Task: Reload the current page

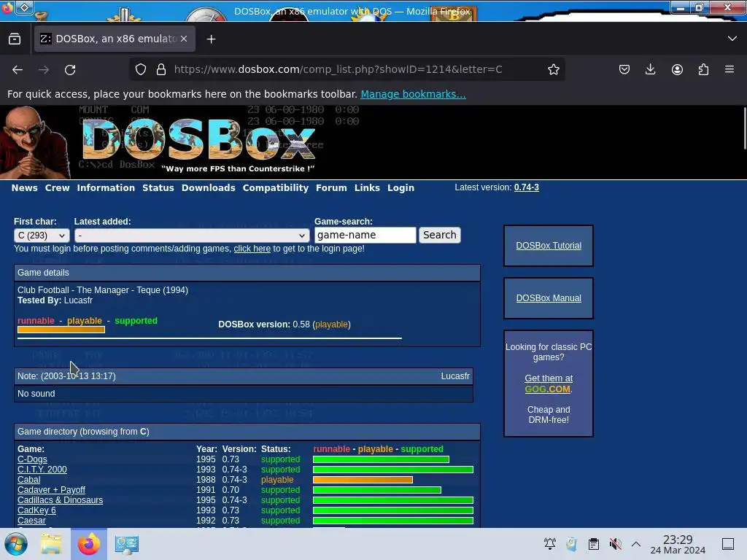Action: 70,69
